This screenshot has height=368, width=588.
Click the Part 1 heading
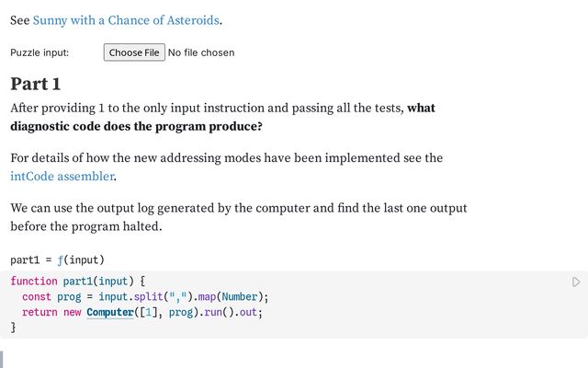tap(35, 84)
